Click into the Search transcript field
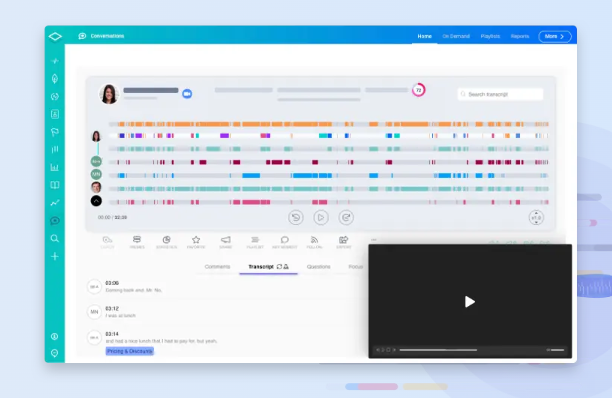The height and width of the screenshot is (398, 612). [x=500, y=94]
